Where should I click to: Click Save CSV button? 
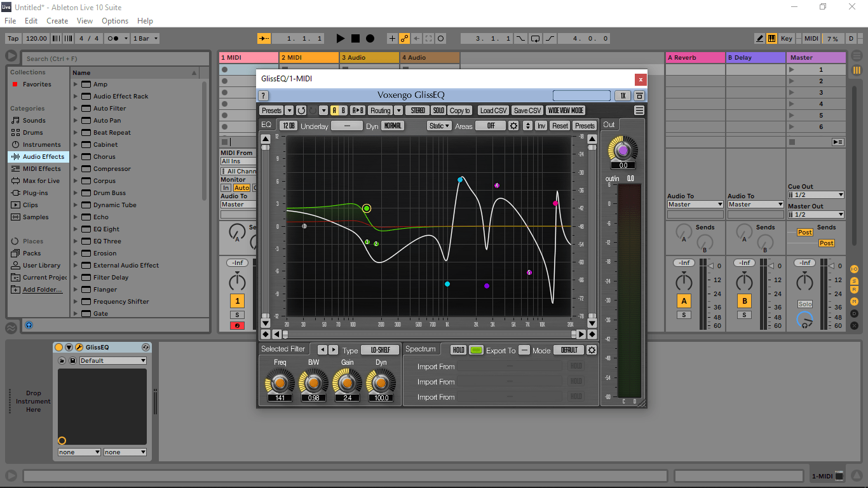[527, 110]
